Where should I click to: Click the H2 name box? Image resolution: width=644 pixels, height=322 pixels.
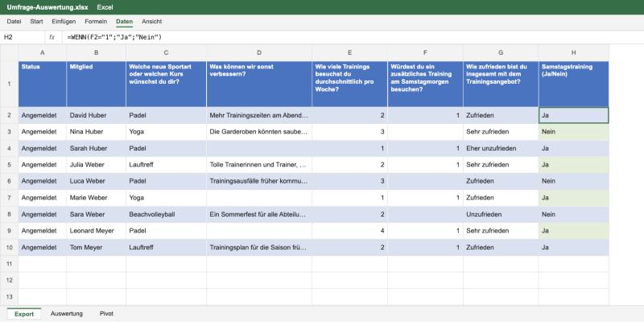click(23, 37)
